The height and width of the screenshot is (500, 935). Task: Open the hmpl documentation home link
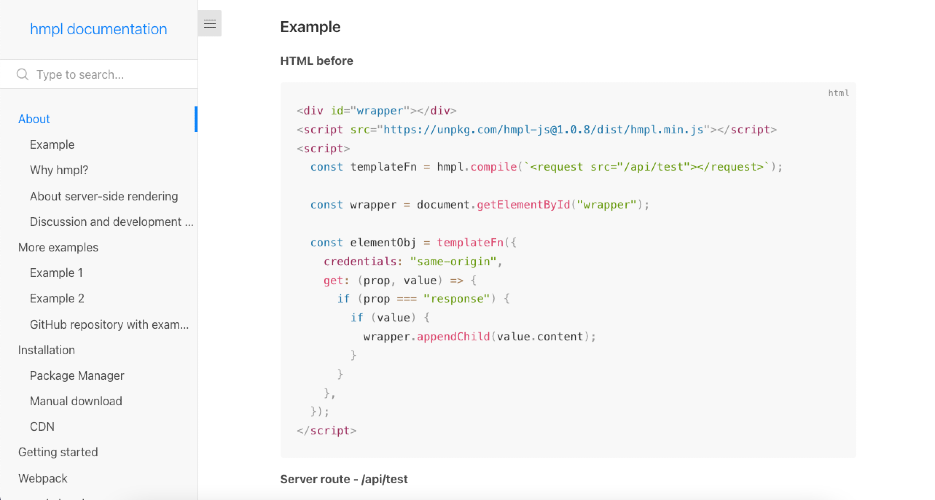pyautogui.click(x=98, y=29)
